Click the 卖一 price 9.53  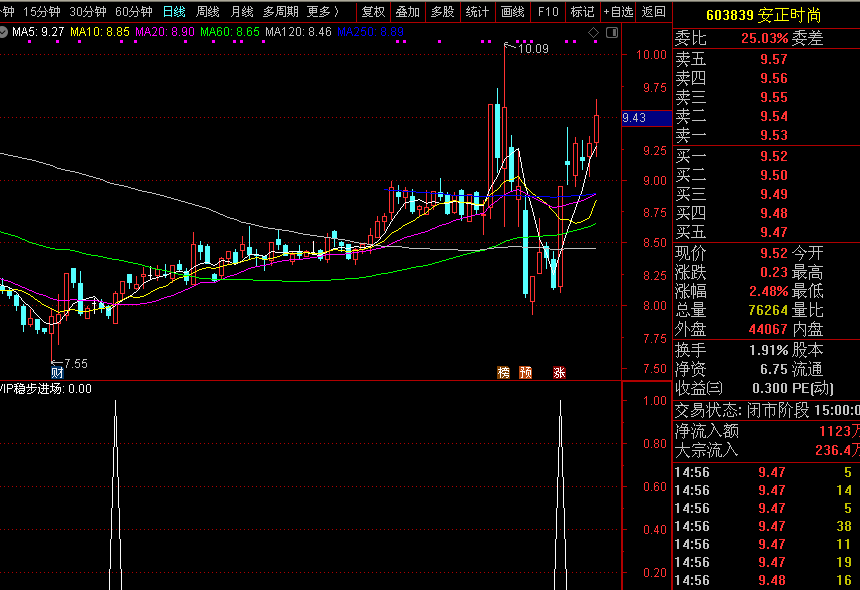(773, 135)
